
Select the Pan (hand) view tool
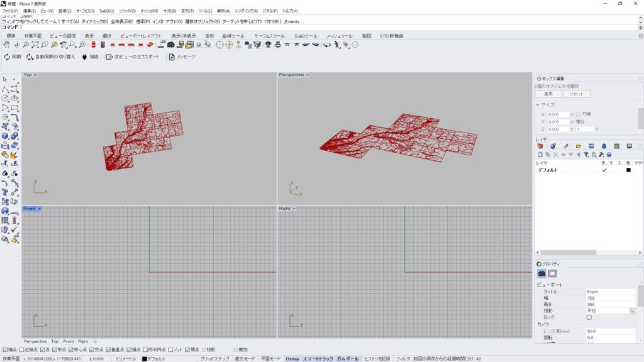[7, 45]
